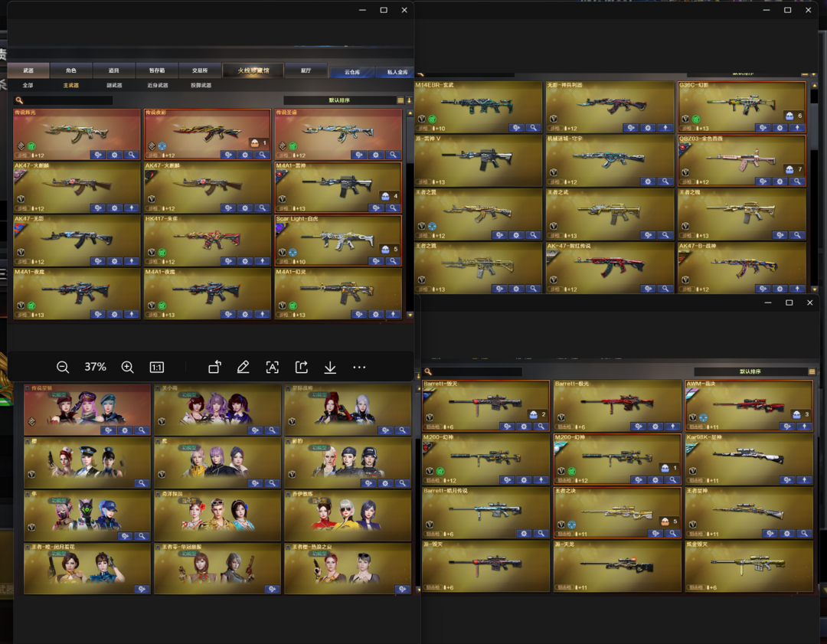Click the magnifier button on Scar Light-白虎 card
The height and width of the screenshot is (644, 827).
click(393, 261)
